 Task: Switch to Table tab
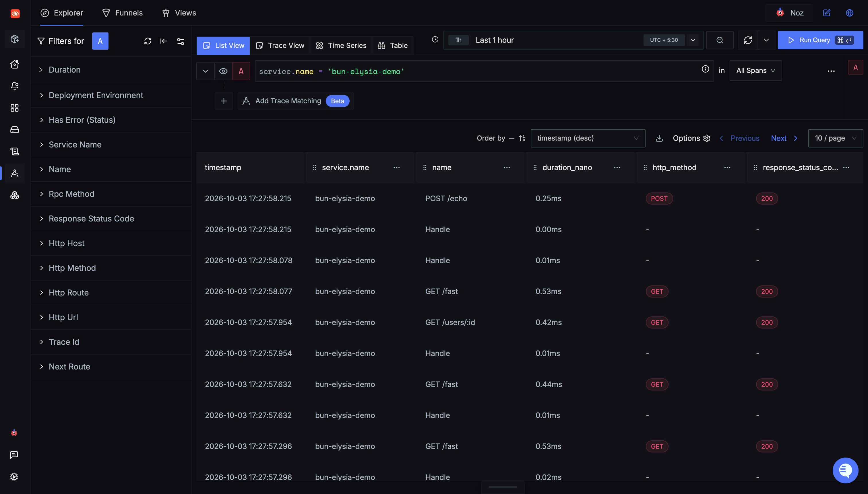click(x=393, y=45)
